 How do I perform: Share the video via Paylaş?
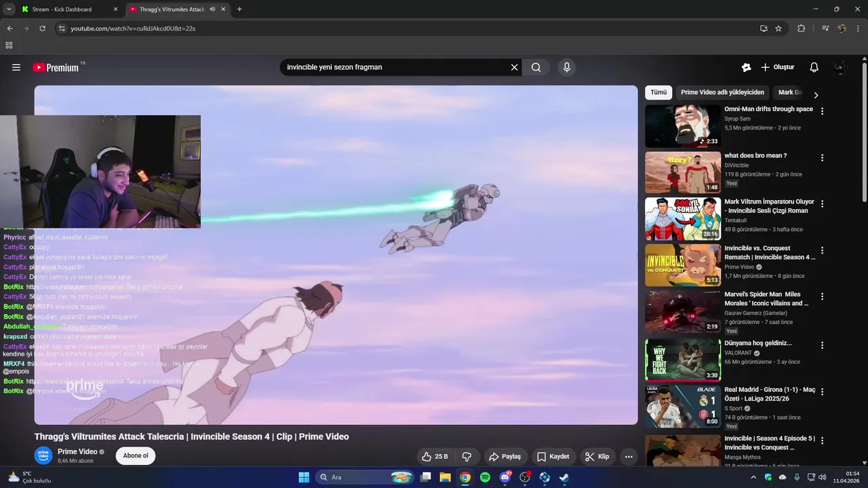505,457
